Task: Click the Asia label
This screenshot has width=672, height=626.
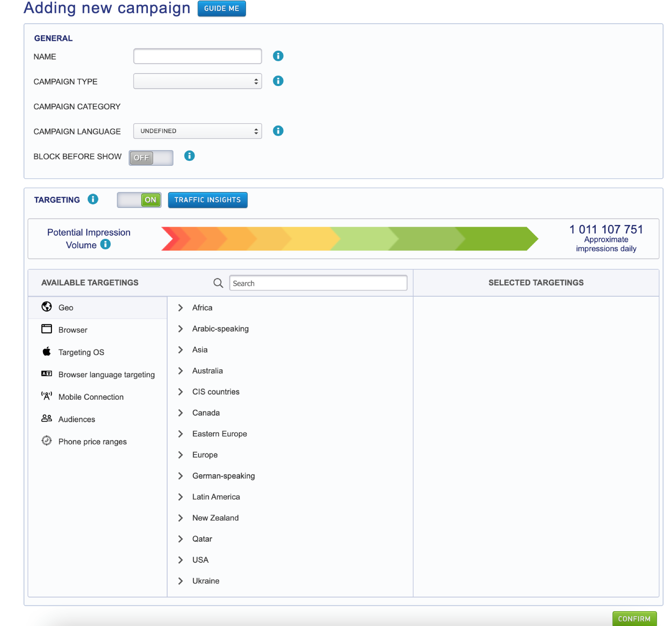Action: pos(200,350)
